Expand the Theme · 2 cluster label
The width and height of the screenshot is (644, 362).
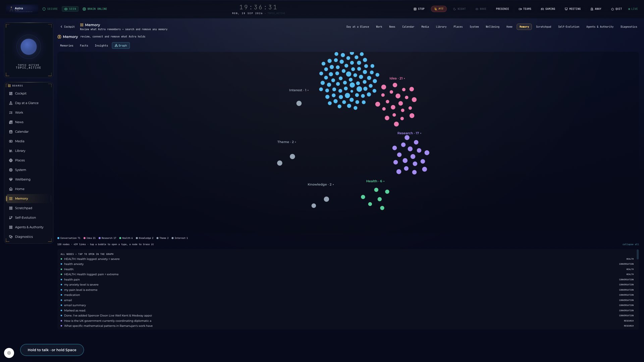click(286, 142)
